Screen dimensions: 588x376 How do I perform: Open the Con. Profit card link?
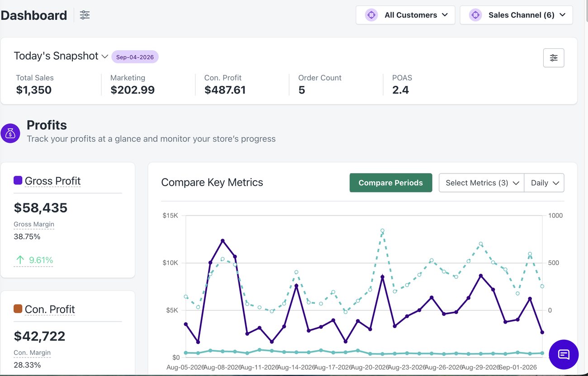click(50, 309)
